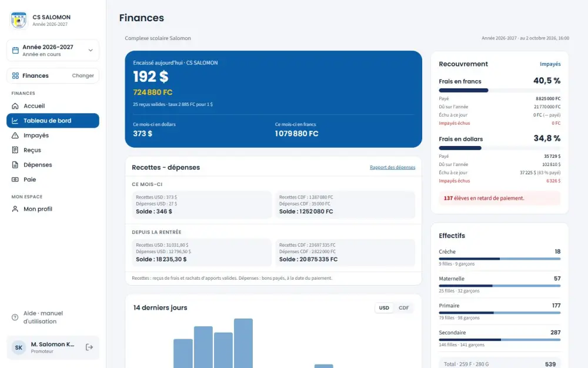Click the grid icon next to Finances
Viewport: 588px width, 368px height.
[x=15, y=76]
